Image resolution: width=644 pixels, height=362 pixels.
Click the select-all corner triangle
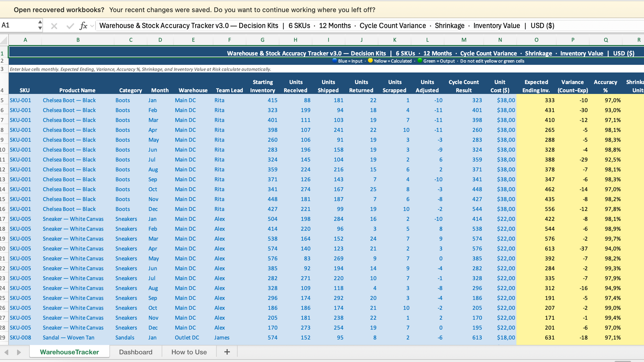coord(4,40)
